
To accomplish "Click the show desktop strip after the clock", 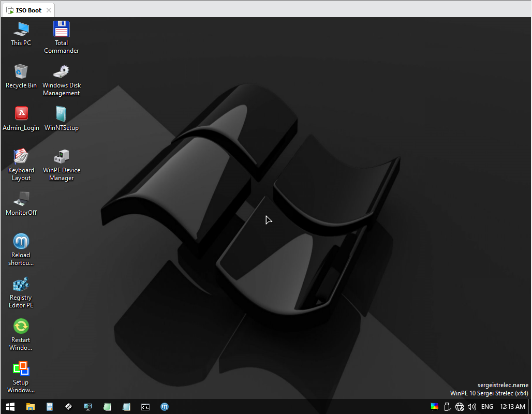I will tap(529, 407).
